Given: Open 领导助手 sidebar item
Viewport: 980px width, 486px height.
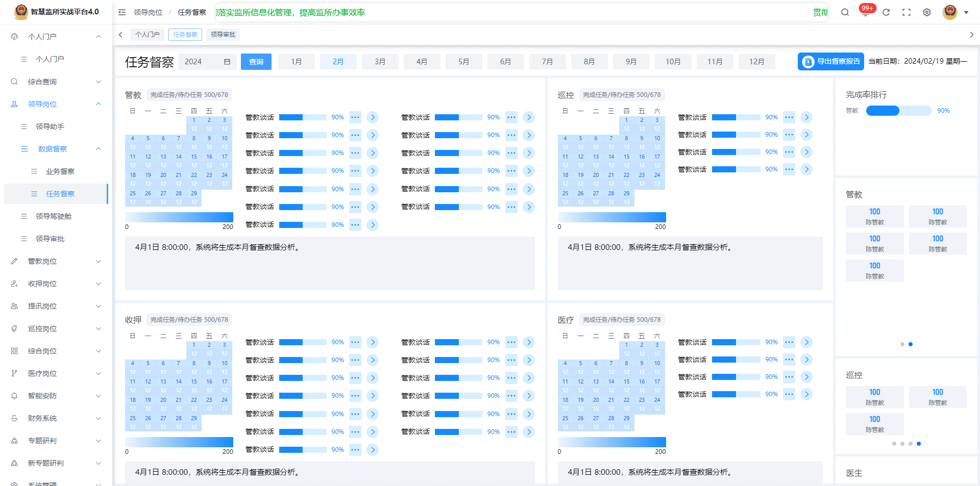Looking at the screenshot, I should pos(56,126).
